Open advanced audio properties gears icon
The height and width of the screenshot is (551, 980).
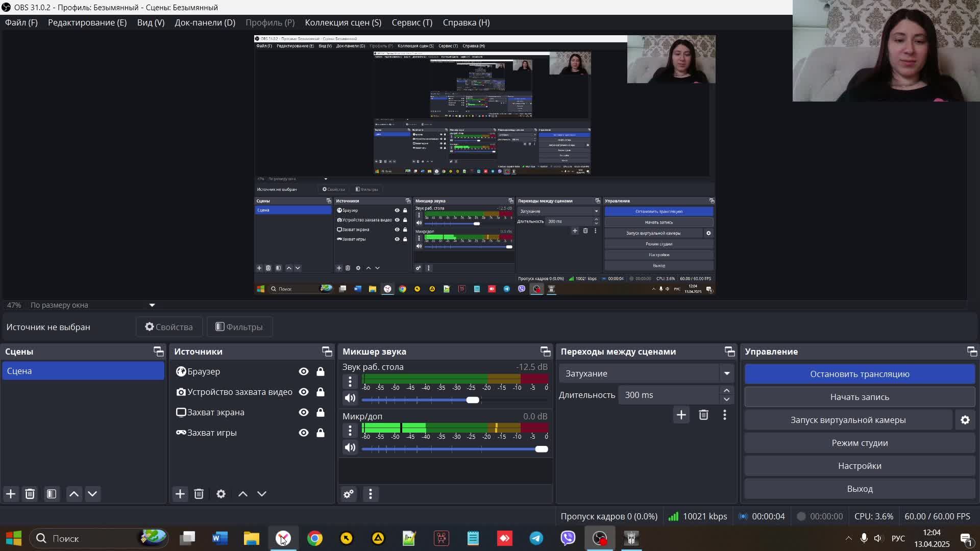coord(349,494)
